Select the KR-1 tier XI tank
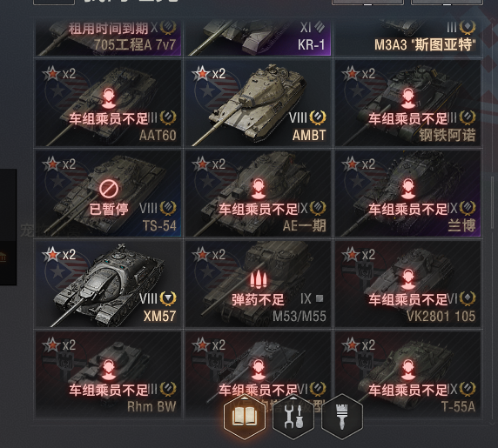498x448 pixels. (259, 38)
